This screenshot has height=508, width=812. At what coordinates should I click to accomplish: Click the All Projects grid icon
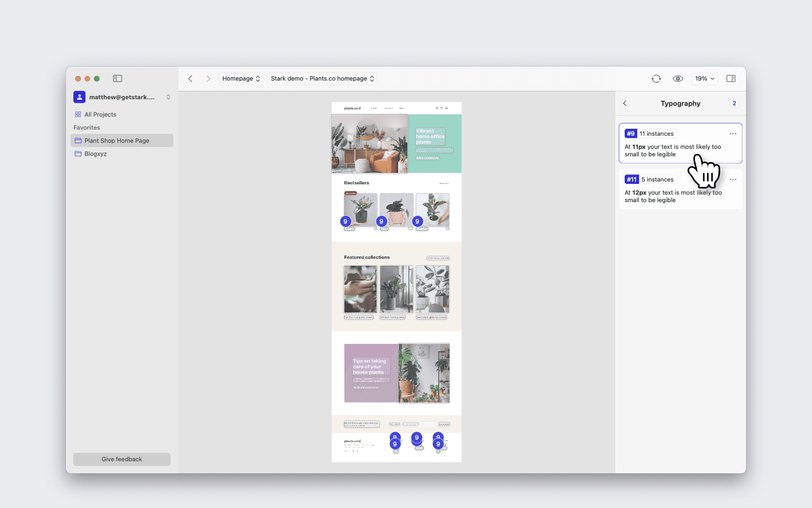click(78, 114)
